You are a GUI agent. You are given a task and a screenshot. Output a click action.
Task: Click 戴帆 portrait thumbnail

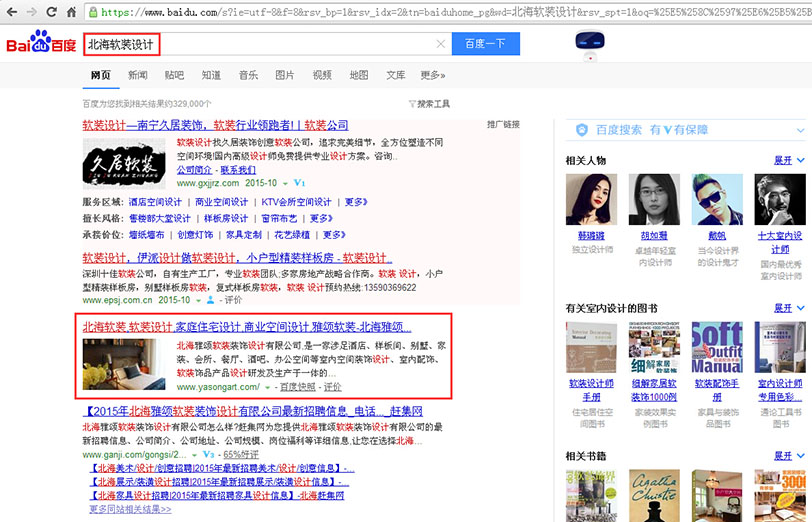point(717,199)
